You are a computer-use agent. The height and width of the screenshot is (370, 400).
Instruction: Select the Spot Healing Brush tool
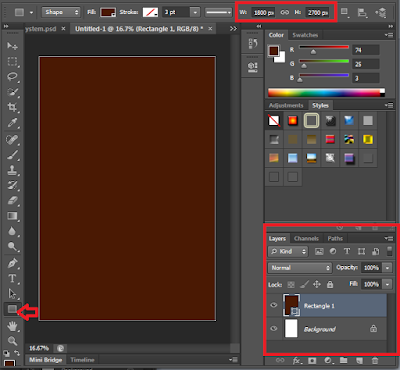tap(12, 139)
